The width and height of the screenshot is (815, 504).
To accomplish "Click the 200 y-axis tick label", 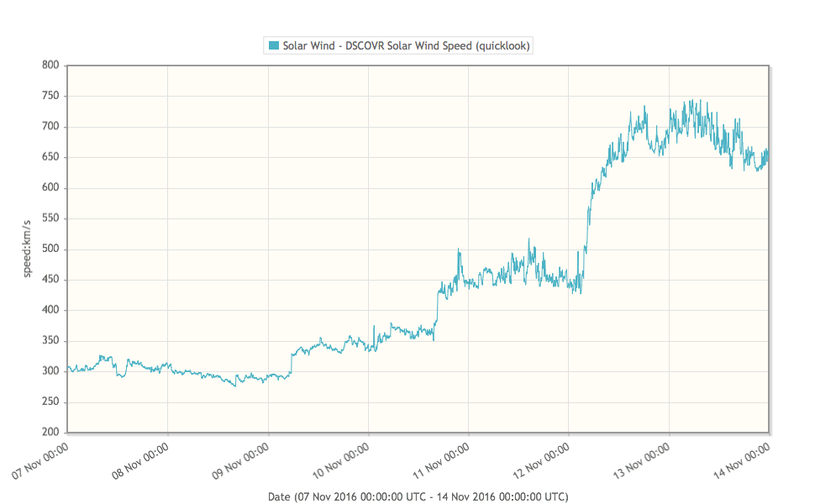I will (50, 433).
